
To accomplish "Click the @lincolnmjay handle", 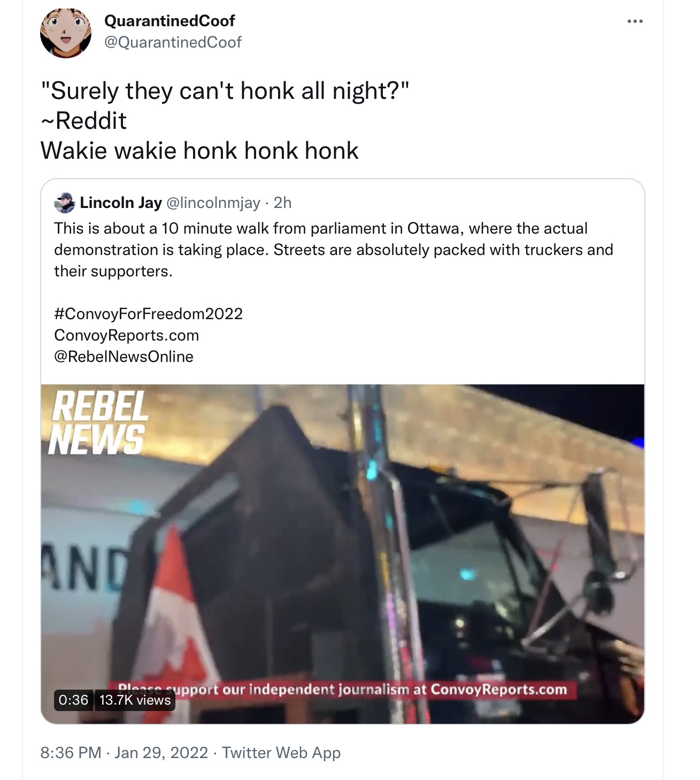I will [x=213, y=203].
